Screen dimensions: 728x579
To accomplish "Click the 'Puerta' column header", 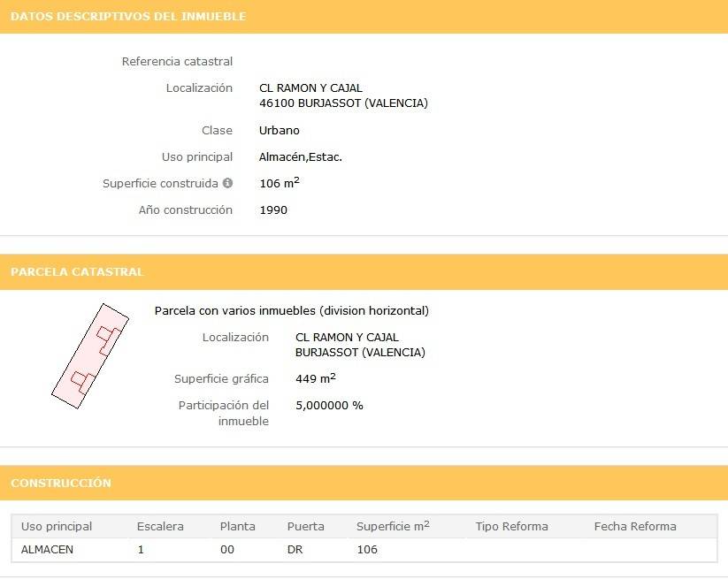I will tap(305, 527).
